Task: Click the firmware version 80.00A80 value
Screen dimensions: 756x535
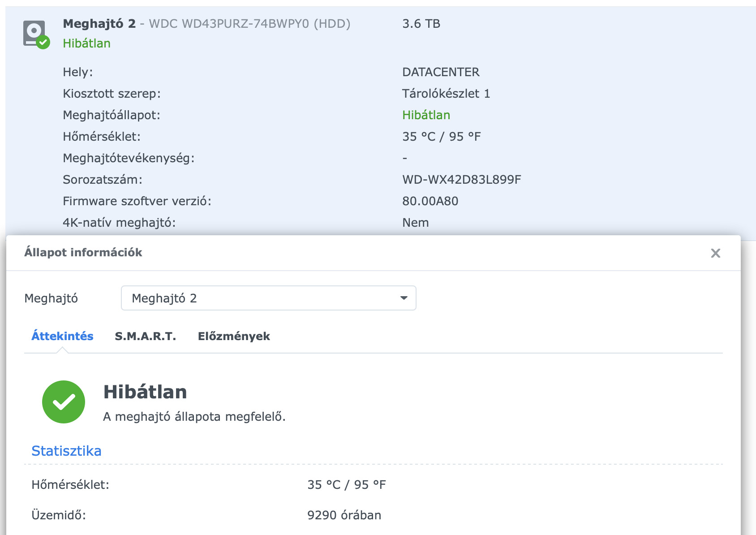Action: pos(430,201)
